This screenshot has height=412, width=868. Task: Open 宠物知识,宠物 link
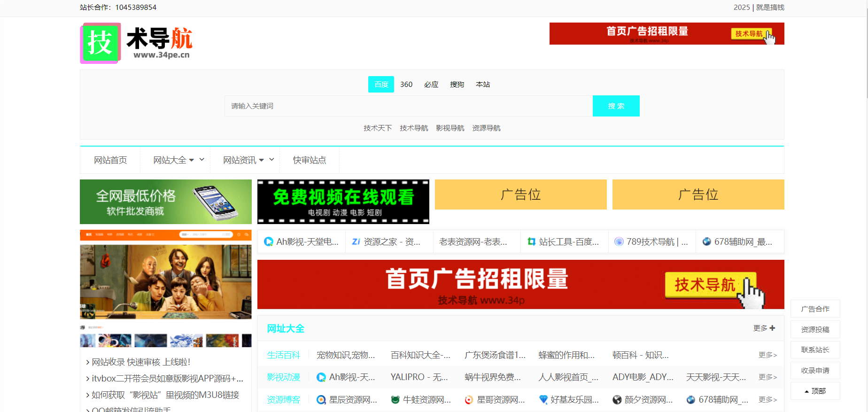tap(346, 355)
